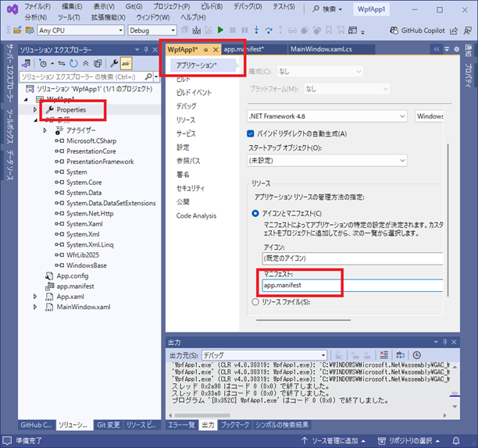
Task: Toggle word wrap icon in output panel
Action: pos(400,355)
